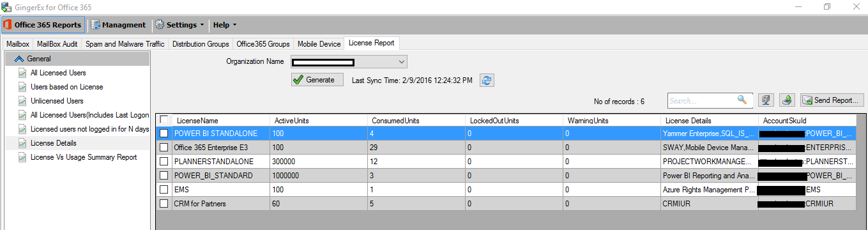This screenshot has height=230, width=868.
Task: Sort by the ConsumedUnits column header
Action: click(416, 120)
